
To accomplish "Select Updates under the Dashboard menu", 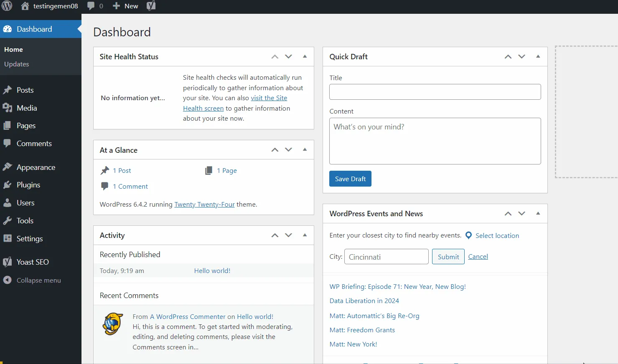I will (x=17, y=64).
